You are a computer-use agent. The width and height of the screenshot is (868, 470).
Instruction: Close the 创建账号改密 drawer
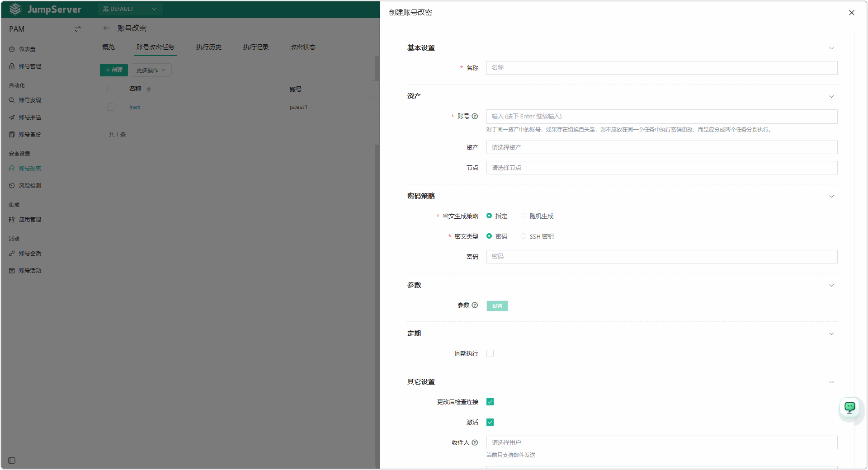click(852, 13)
